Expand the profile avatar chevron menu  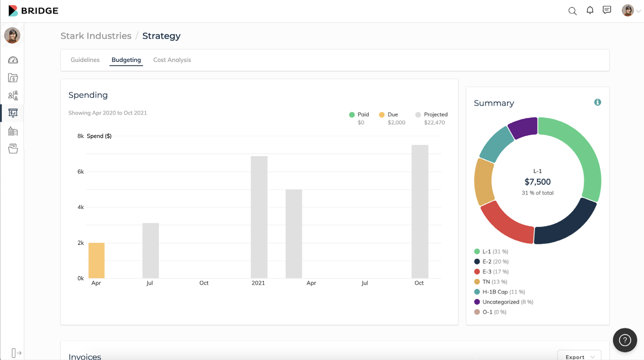tap(638, 10)
